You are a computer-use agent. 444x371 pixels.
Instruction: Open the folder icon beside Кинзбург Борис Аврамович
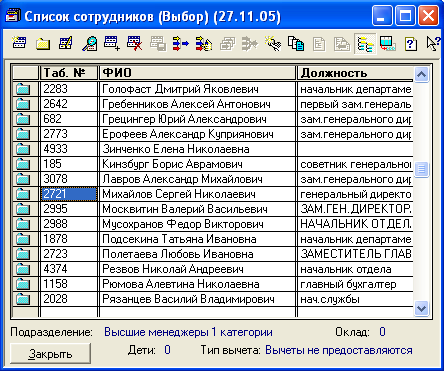23,164
